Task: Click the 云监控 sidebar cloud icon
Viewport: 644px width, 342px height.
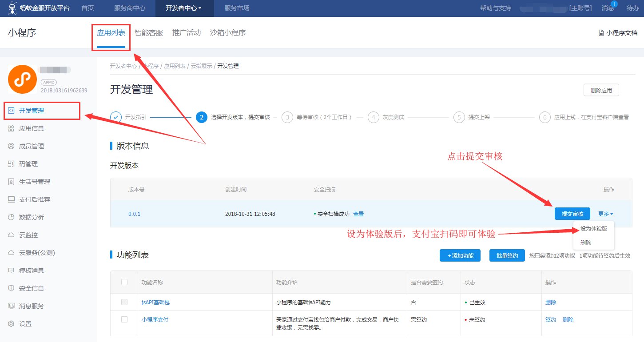Action: point(12,235)
